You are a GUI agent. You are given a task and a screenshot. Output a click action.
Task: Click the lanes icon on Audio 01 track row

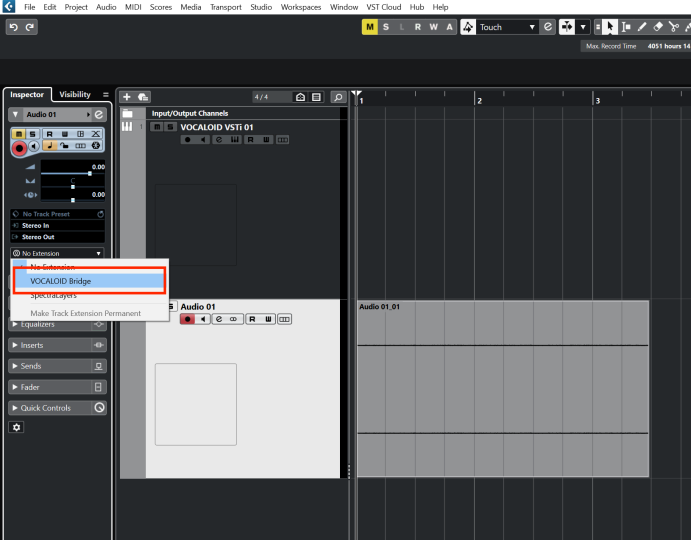click(x=284, y=319)
